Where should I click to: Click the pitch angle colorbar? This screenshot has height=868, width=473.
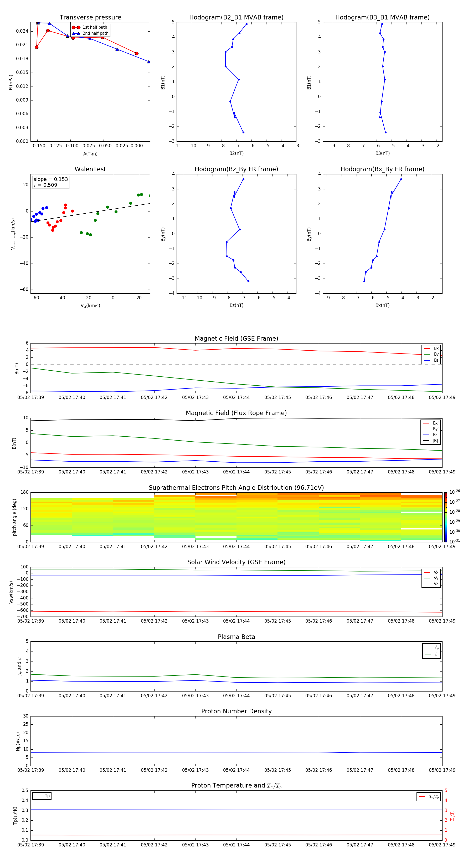pyautogui.click(x=445, y=517)
